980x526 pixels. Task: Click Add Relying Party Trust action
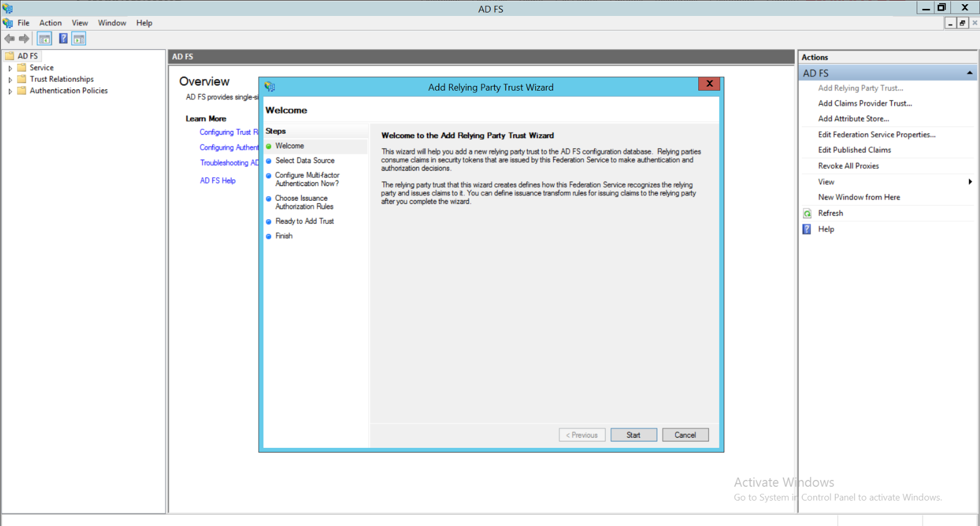(x=860, y=88)
